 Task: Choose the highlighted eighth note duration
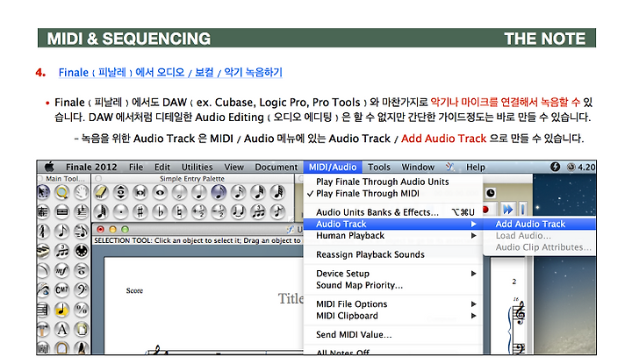pyautogui.click(x=219, y=192)
